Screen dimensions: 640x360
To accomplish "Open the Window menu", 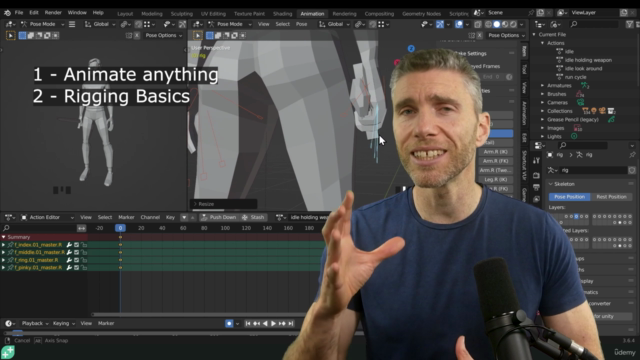I will click(x=77, y=13).
